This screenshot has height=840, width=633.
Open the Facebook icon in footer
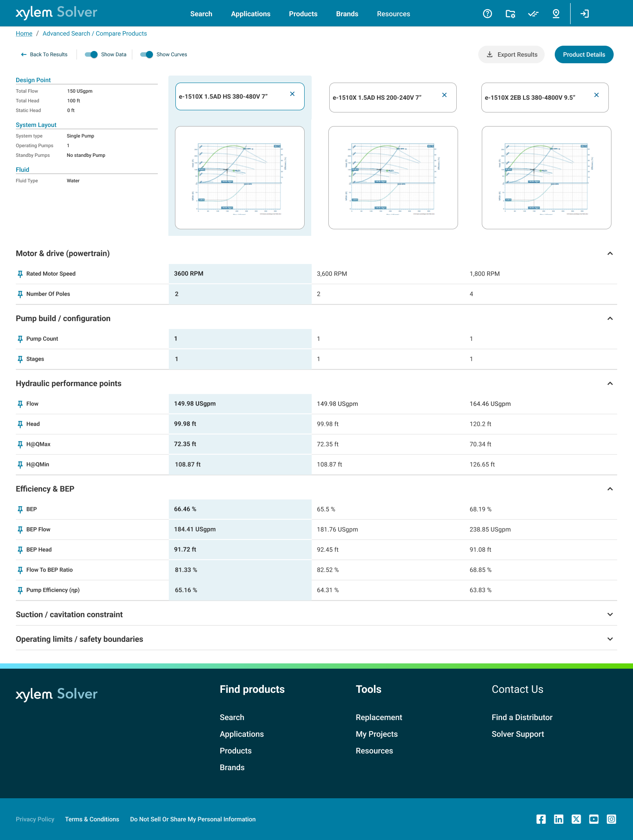click(x=541, y=819)
